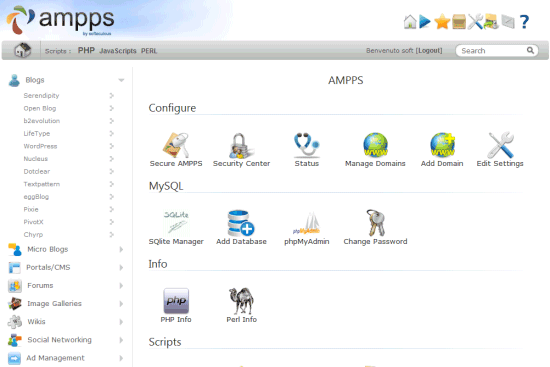Screen dimensions: 550x367
Task: Open the Status stethoscope icon
Action: (x=307, y=145)
